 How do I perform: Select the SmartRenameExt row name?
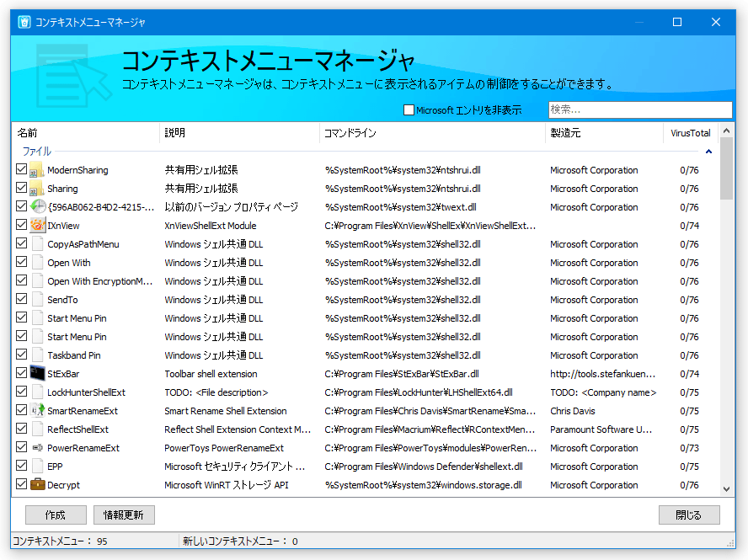(x=83, y=411)
